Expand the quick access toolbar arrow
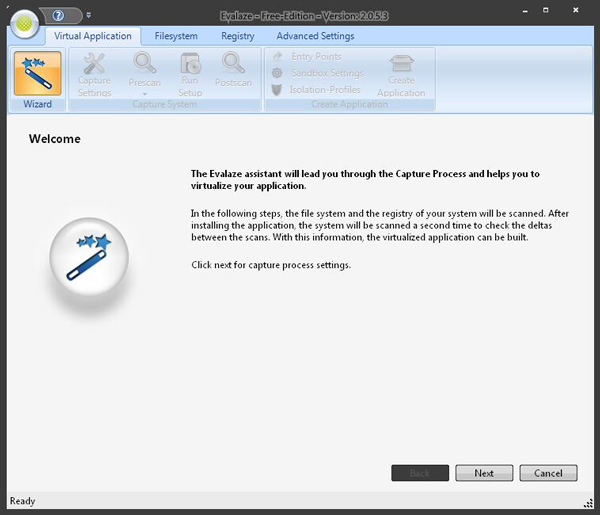 pyautogui.click(x=89, y=15)
